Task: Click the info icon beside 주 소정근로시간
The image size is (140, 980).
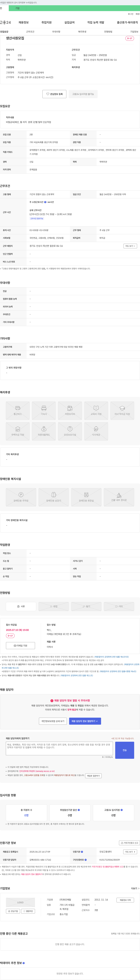Action: coord(45,202)
